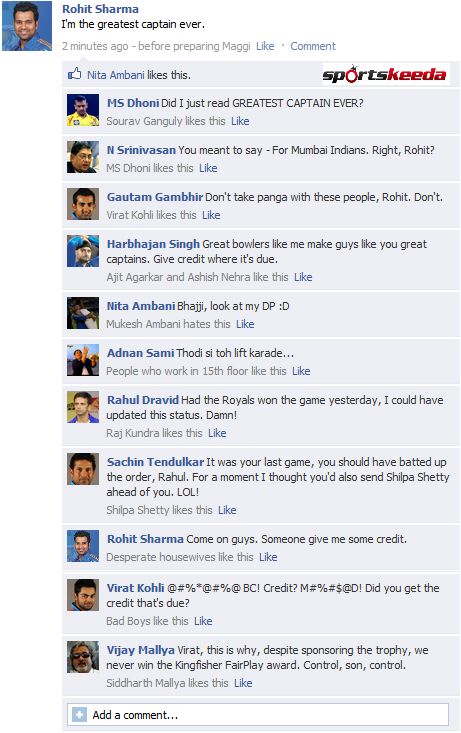Open the Sportskeeda logo
Viewport: 461px width, 733px height.
pos(384,74)
